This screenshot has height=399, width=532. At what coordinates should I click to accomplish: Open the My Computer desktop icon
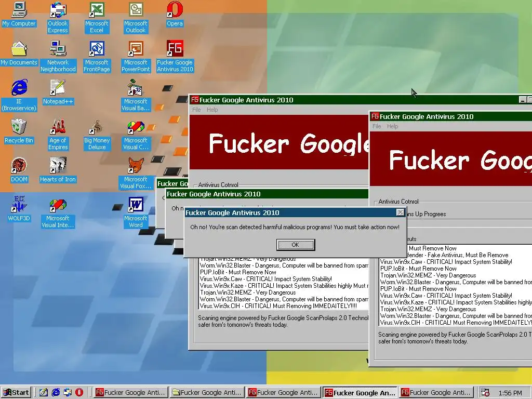(x=19, y=15)
